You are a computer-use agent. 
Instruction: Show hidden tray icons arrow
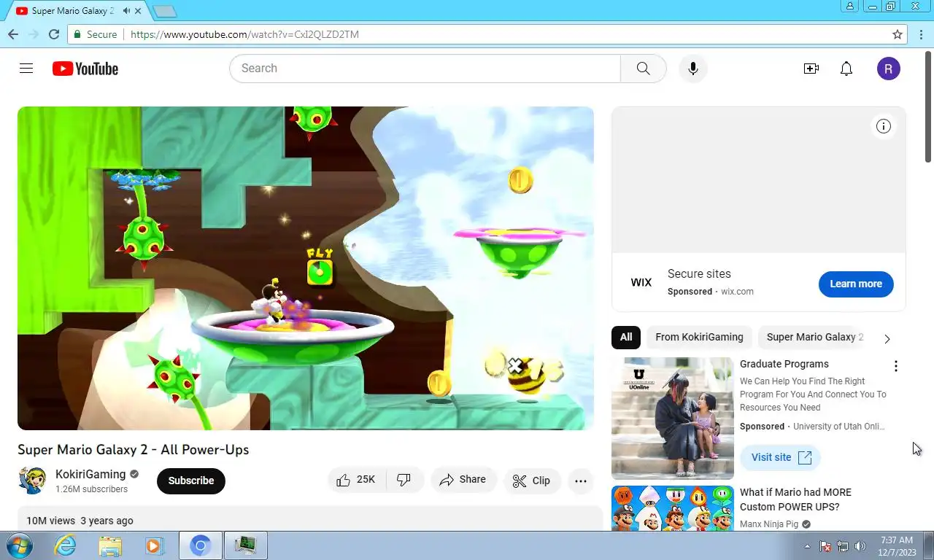click(807, 545)
